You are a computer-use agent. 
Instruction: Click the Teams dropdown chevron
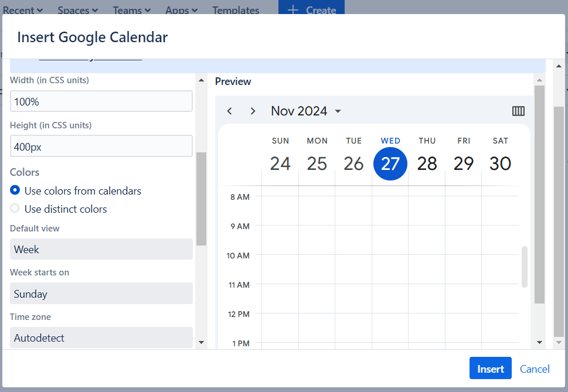click(147, 10)
